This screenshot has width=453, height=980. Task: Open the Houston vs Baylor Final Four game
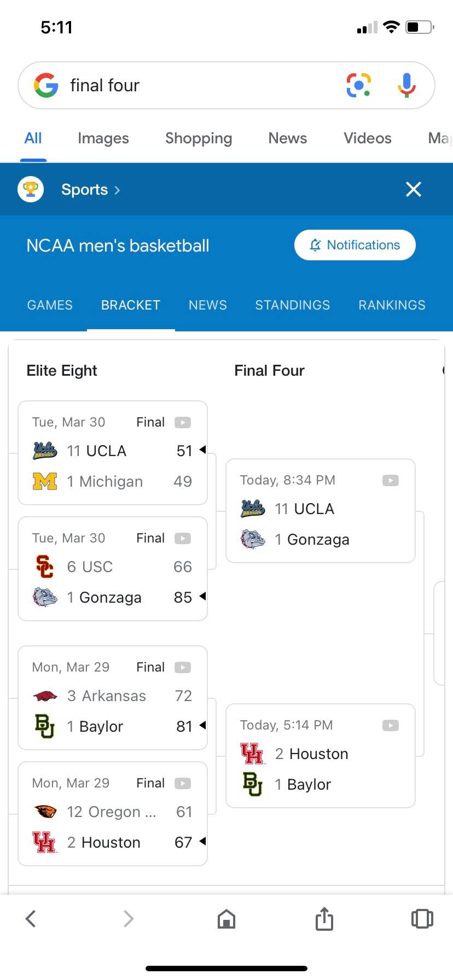[321, 756]
